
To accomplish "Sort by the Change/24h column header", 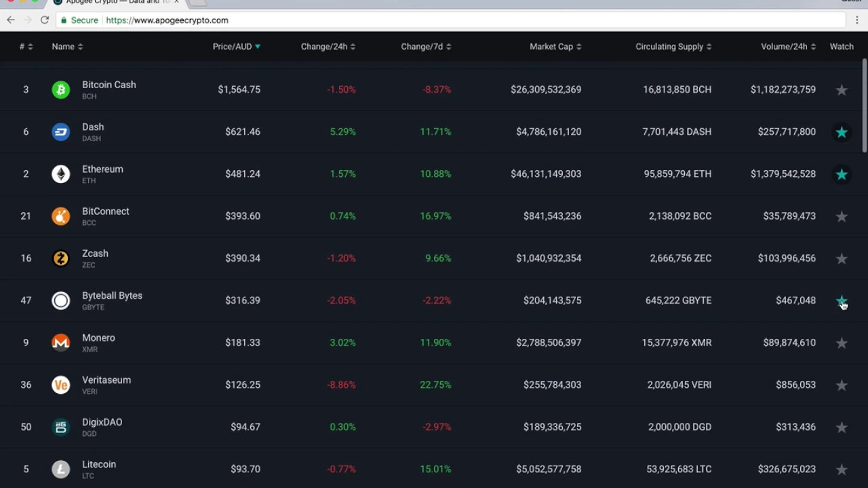I will (328, 47).
